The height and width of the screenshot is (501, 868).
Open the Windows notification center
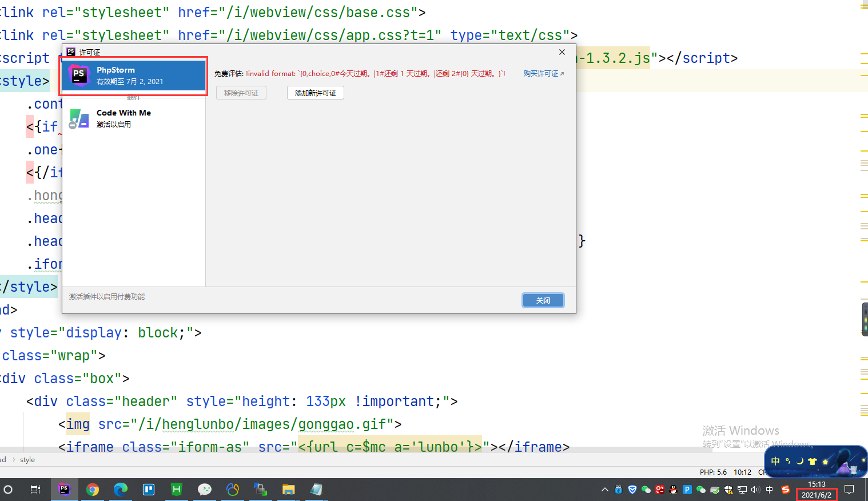pyautogui.click(x=849, y=490)
